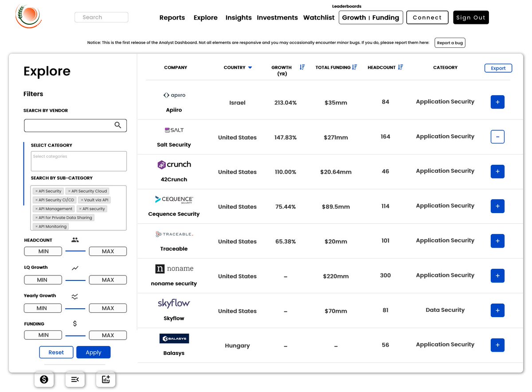Sort by Headcount column icon
The width and height of the screenshot is (532, 392).
tap(400, 67)
